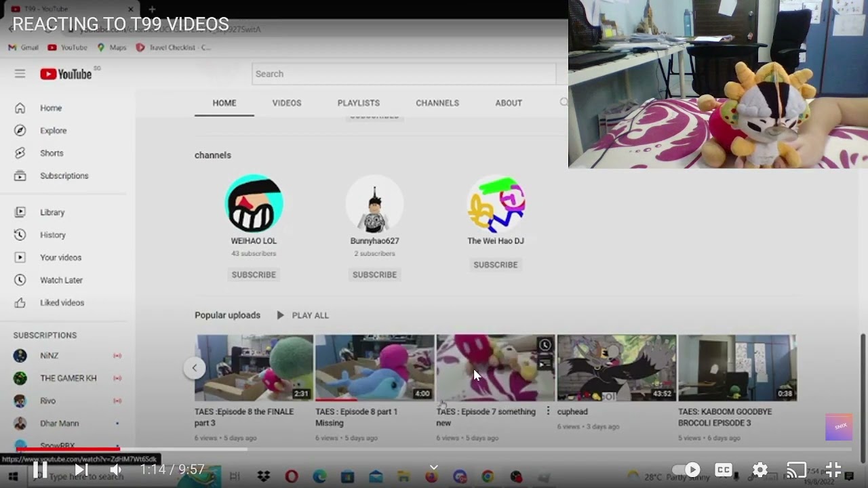Click the Windows Start button
This screenshot has width=868, height=488.
click(13, 476)
